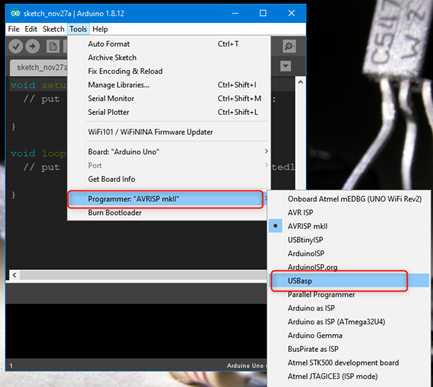Click "void setup" code line in editor

click(x=38, y=85)
